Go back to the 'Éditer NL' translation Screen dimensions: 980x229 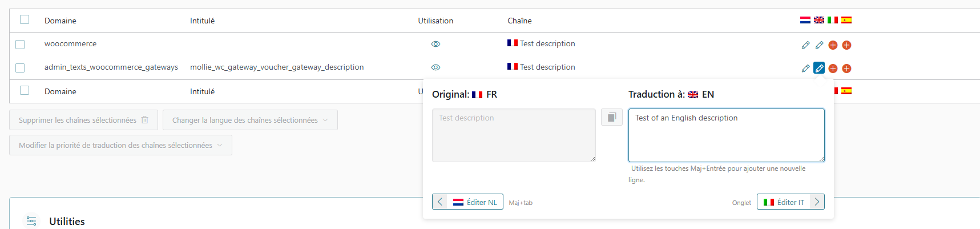[467, 202]
